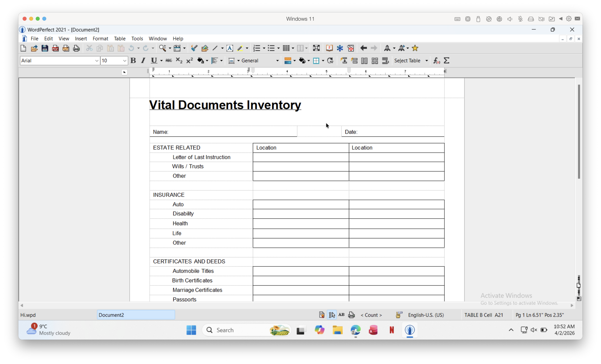
Task: Apply strikethrough with the ABC icon
Action: 169,61
